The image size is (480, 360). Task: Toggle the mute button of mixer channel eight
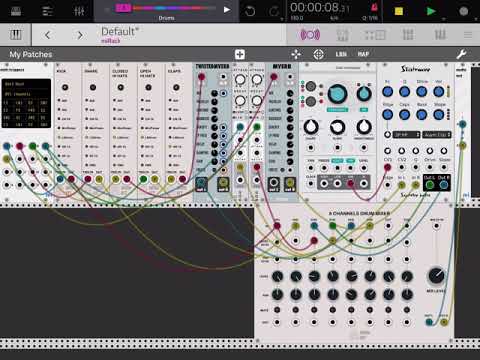tap(407, 310)
